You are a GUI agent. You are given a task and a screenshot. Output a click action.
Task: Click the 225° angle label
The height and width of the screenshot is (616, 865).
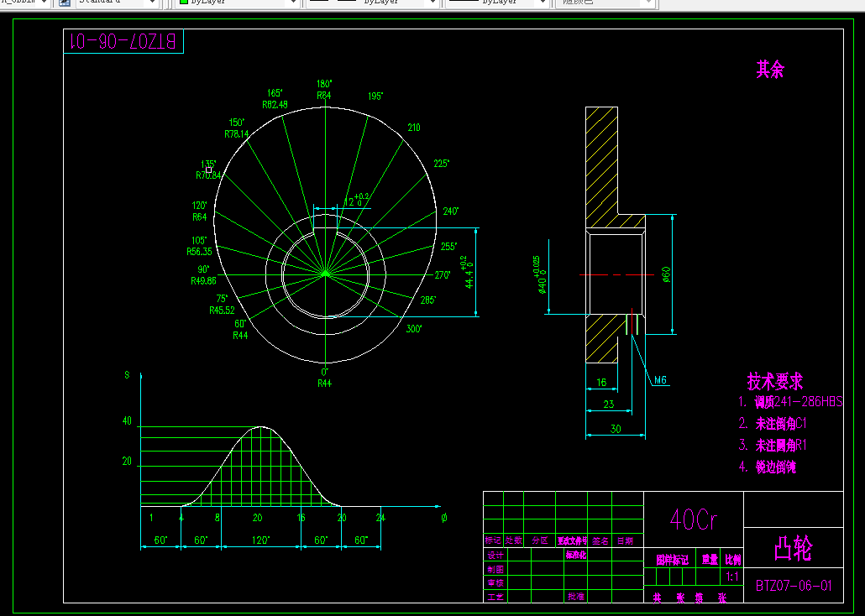(x=442, y=164)
